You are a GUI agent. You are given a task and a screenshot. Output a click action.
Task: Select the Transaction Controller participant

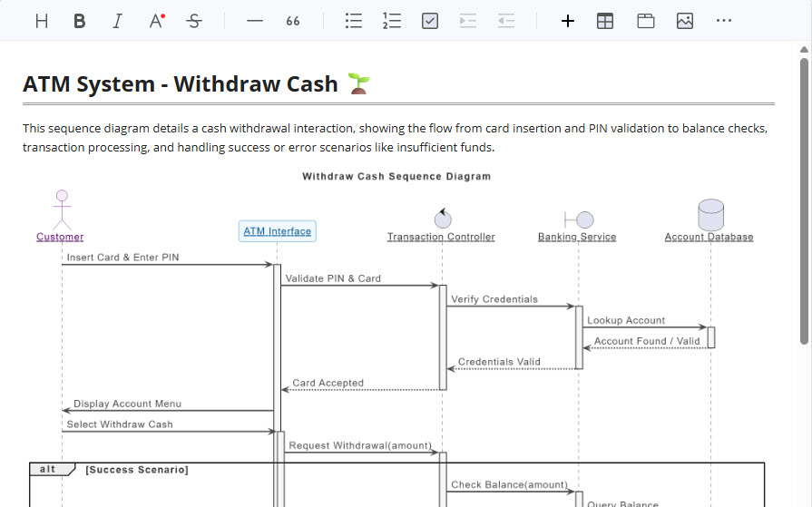tap(441, 237)
